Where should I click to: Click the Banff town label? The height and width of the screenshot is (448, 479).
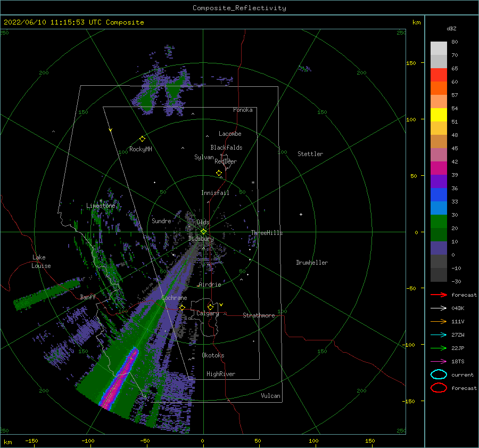click(x=88, y=297)
